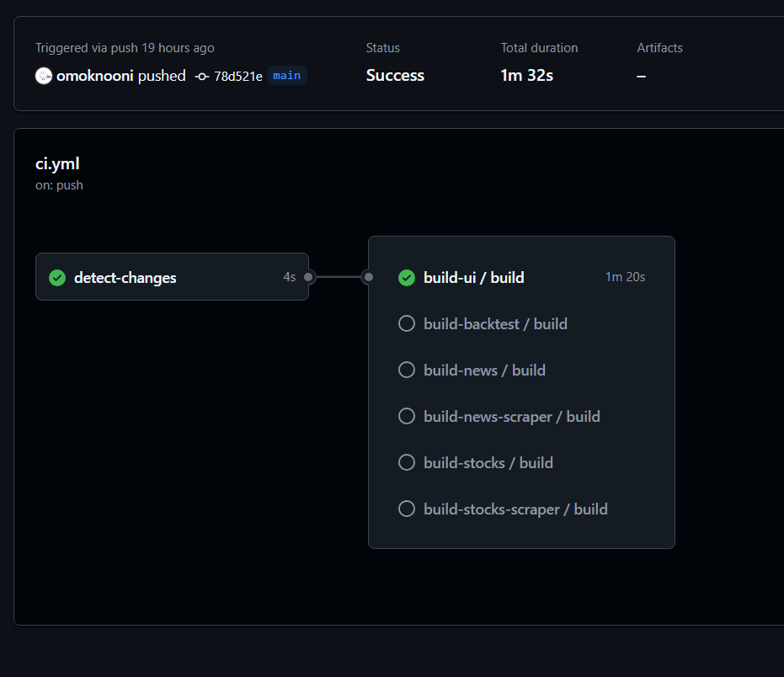Click the 4s detect-changes duration
784x677 pixels.
point(290,277)
